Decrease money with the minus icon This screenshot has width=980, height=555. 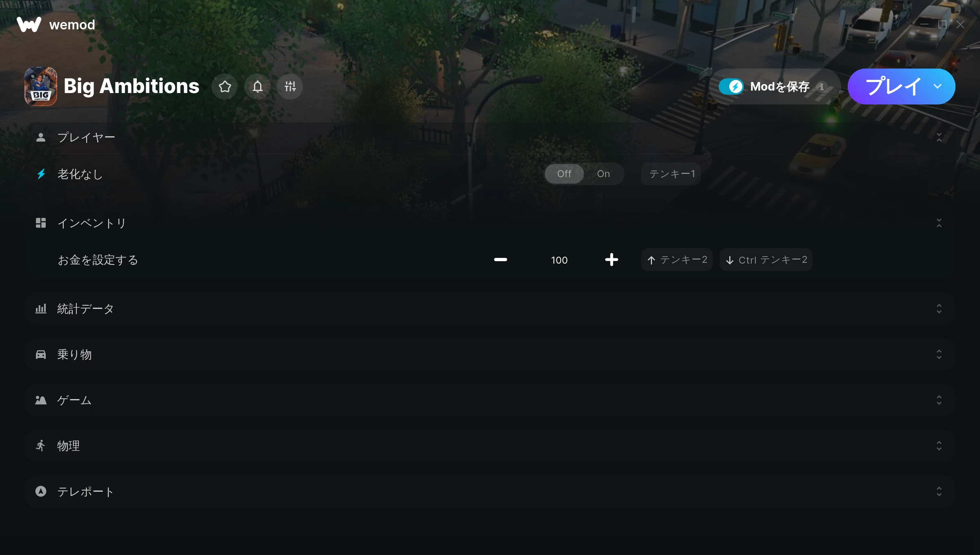[500, 260]
